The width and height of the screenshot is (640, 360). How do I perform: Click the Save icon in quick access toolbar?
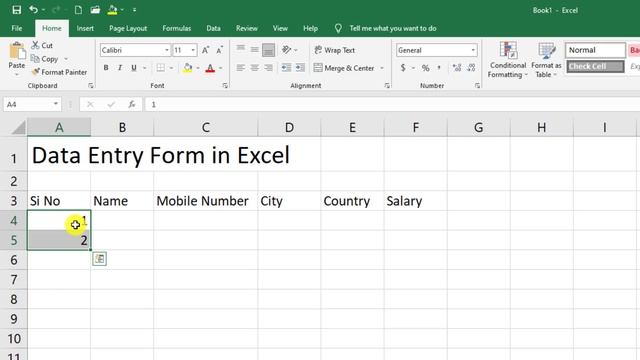(x=16, y=10)
